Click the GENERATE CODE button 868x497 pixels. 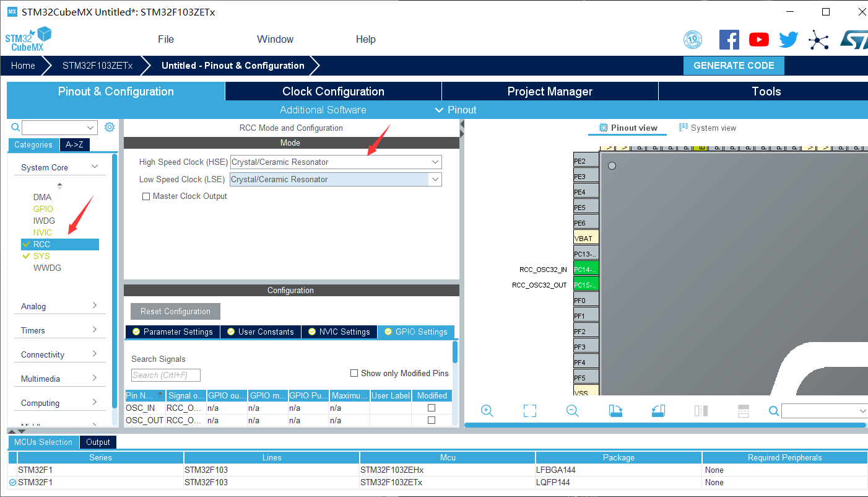click(734, 66)
